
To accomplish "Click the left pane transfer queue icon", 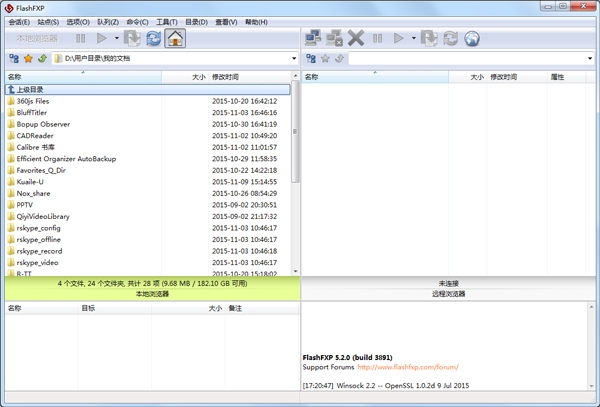I will pos(132,38).
